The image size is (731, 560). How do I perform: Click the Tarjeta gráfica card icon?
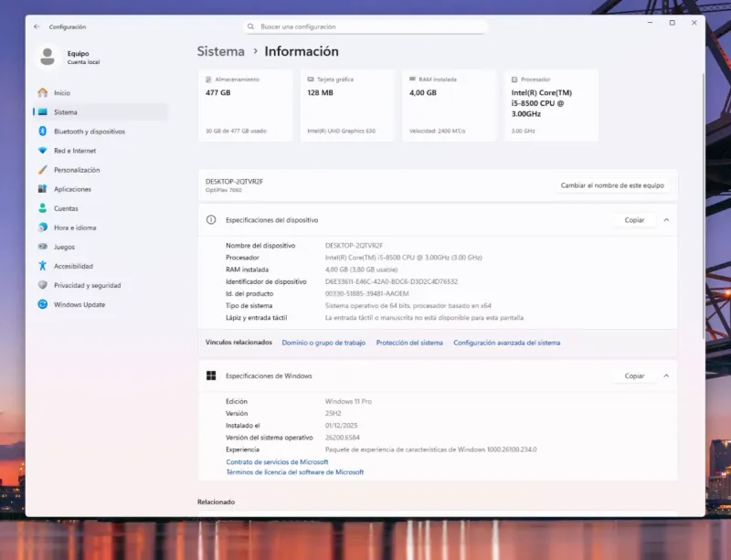tap(311, 79)
